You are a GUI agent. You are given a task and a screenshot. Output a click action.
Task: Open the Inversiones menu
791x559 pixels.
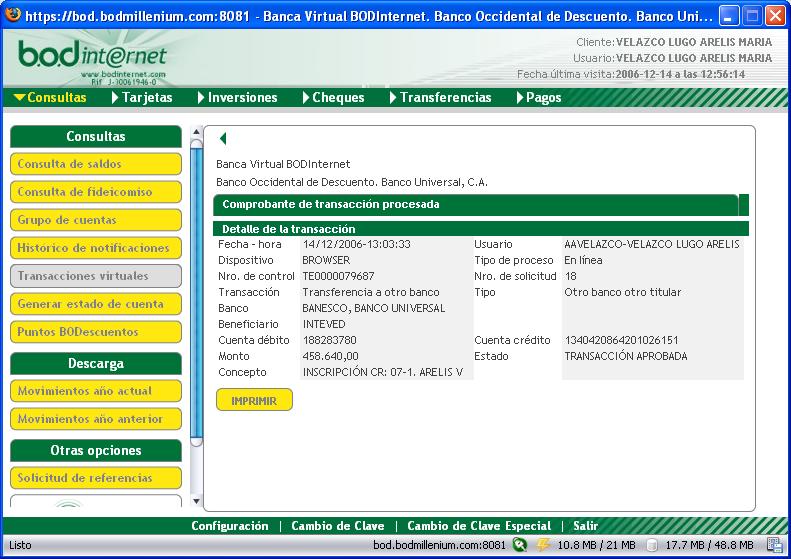click(x=238, y=97)
